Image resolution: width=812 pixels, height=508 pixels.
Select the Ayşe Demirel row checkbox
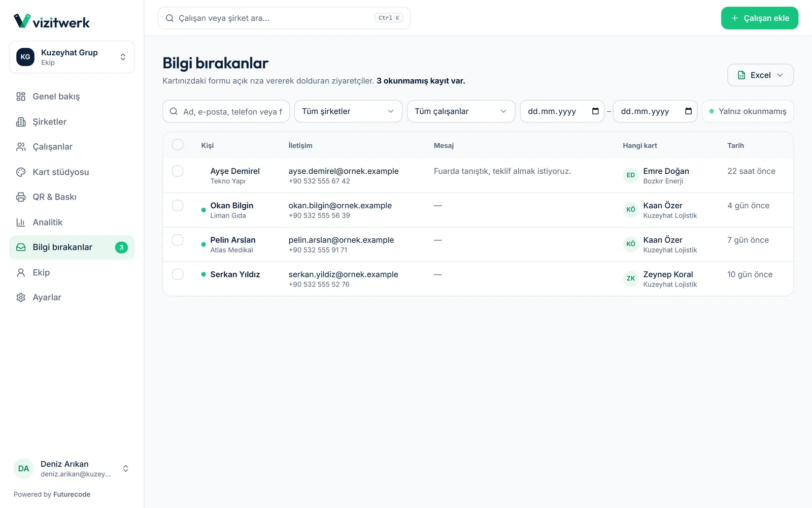point(178,171)
